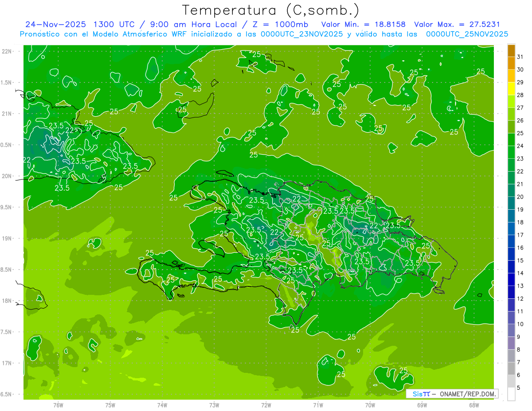Click the legend value '20' on the color bar
This screenshot has height=411, width=532.
coord(520,197)
